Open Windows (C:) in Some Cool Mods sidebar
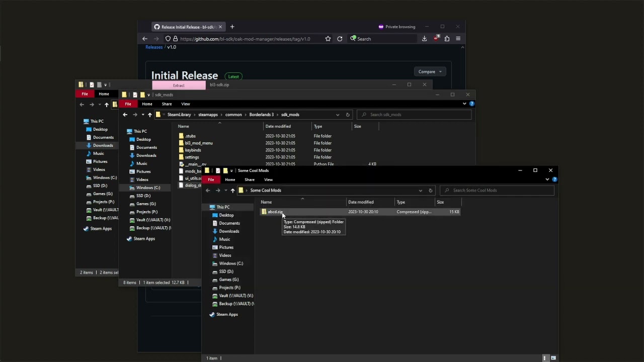644x362 pixels. click(231, 263)
